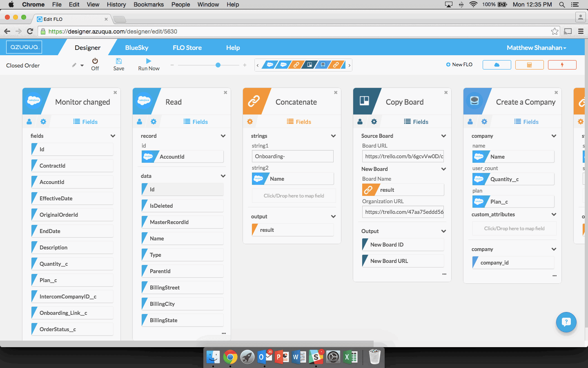This screenshot has height=368, width=588.
Task: Open Fields on the Monitor changed card
Action: coord(85,121)
